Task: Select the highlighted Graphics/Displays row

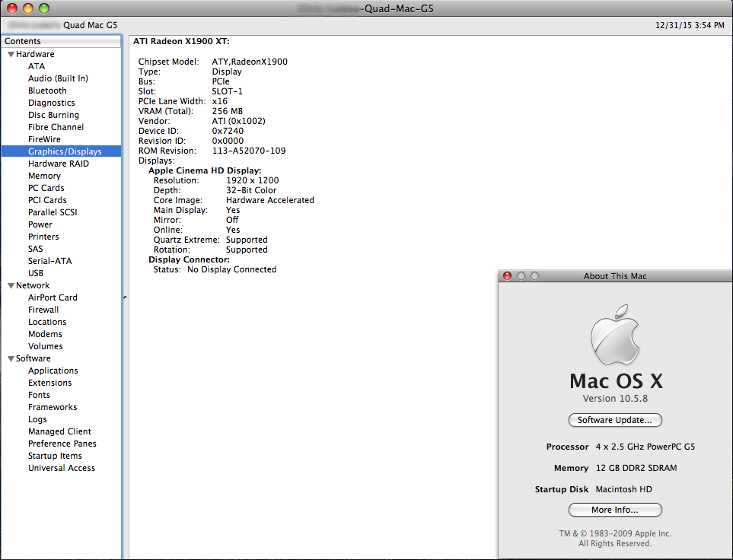Action: [61, 151]
